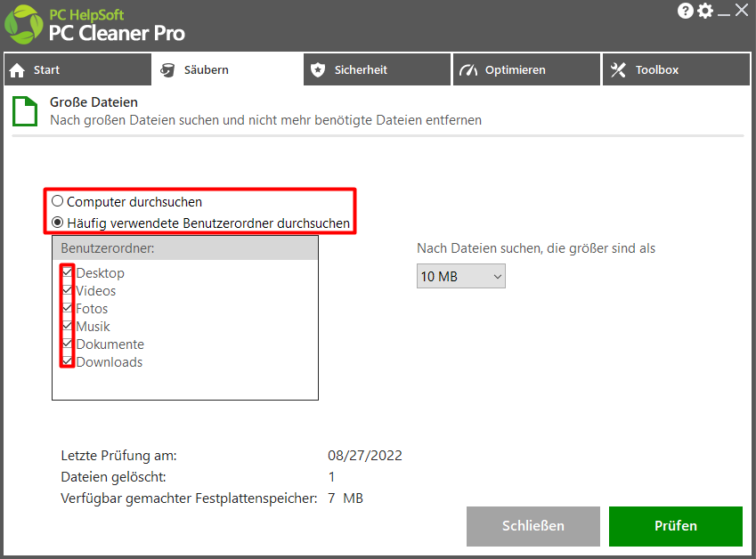Click the Dateien gelöscht label

[113, 477]
